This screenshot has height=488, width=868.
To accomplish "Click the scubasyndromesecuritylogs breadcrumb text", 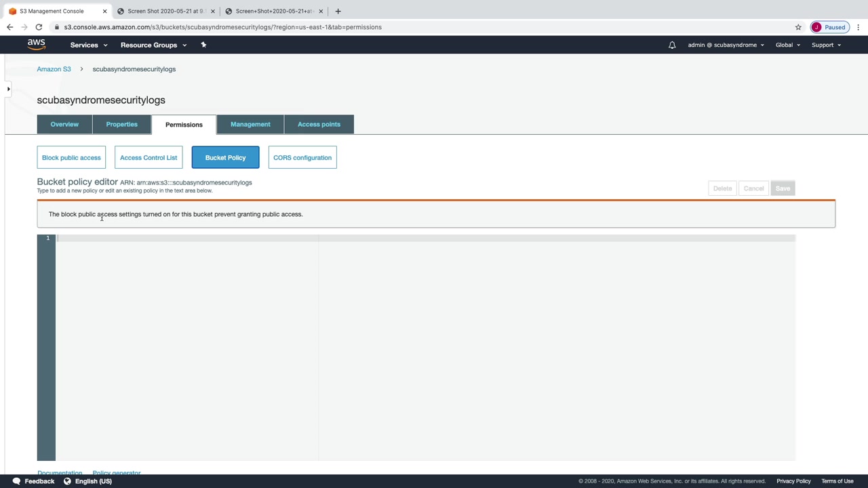I will click(134, 69).
